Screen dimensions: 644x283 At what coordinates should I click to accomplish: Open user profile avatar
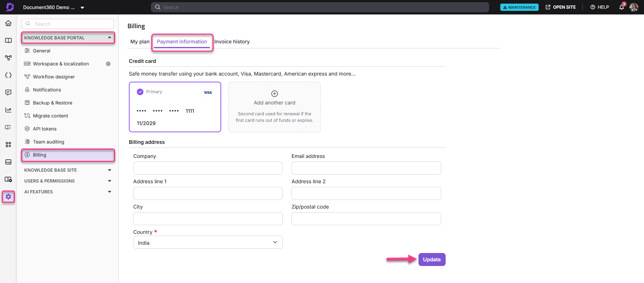point(634,7)
